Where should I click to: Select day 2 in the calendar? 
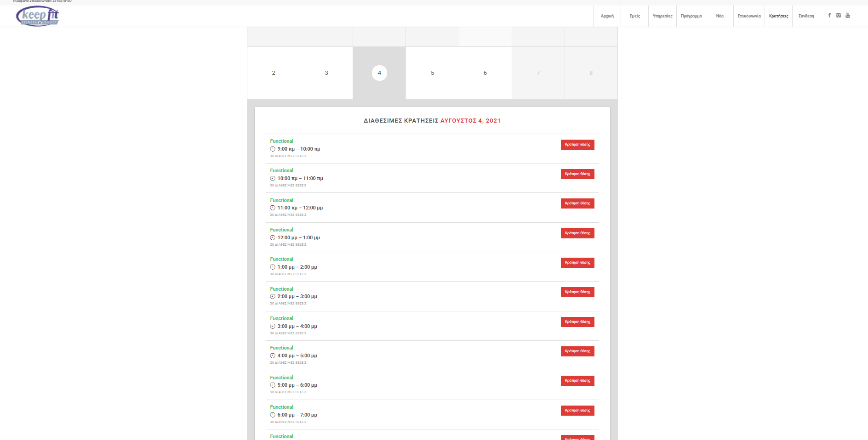274,73
